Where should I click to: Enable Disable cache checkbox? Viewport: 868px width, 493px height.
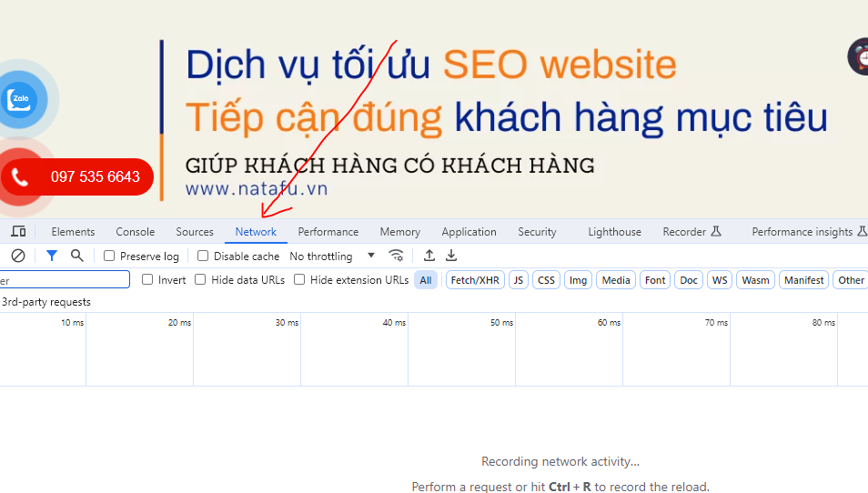(203, 256)
